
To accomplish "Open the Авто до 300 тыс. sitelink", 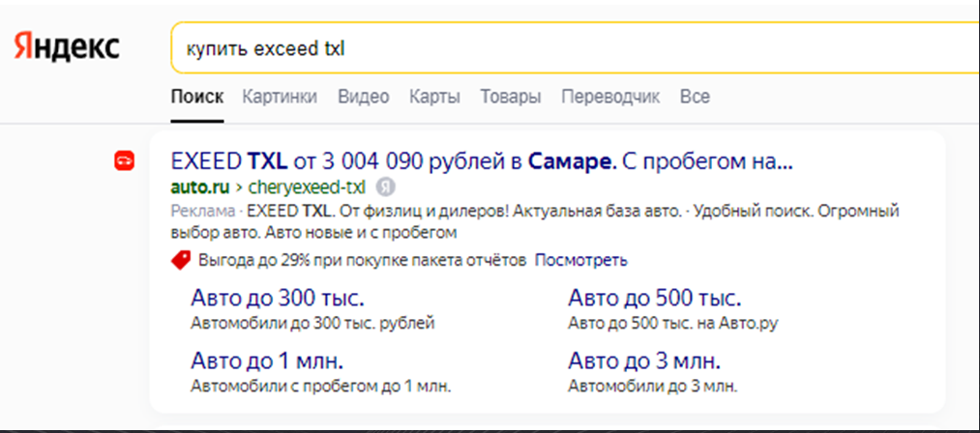I will (x=278, y=298).
